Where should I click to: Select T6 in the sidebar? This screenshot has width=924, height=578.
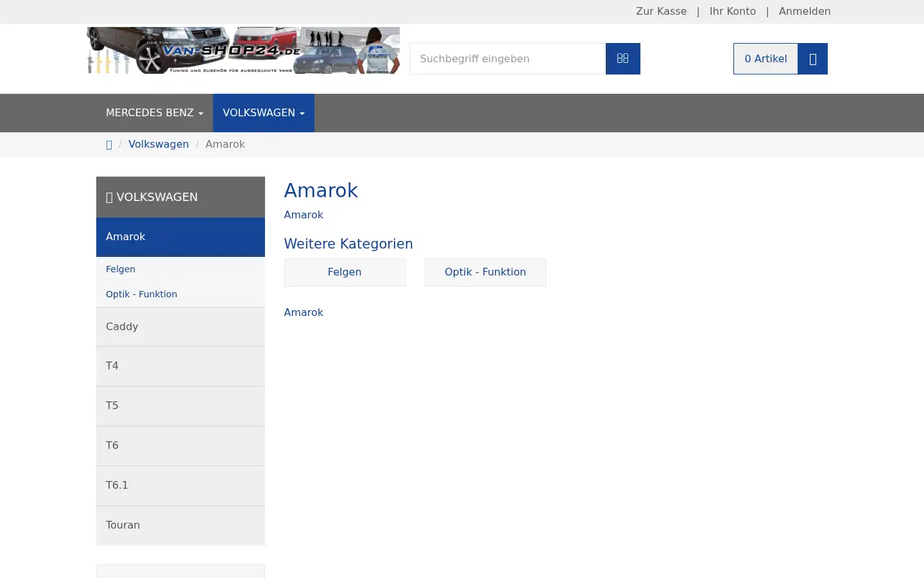point(180,446)
